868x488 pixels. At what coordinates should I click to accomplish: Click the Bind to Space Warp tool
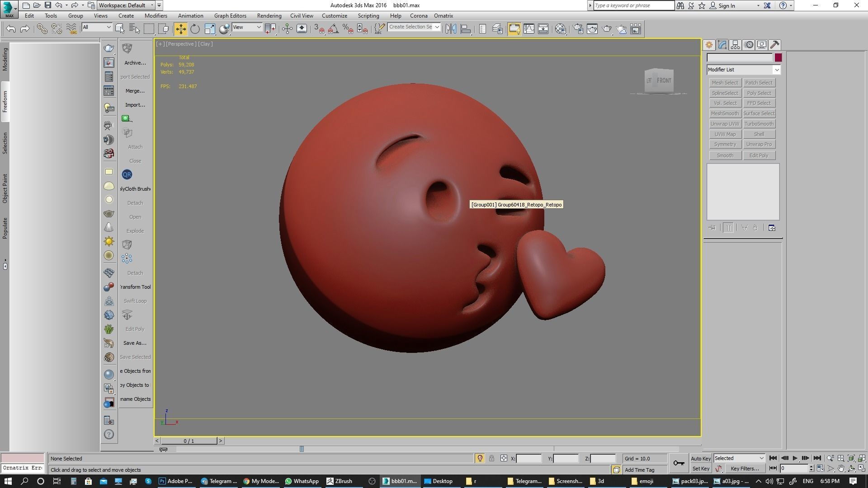[x=71, y=29]
